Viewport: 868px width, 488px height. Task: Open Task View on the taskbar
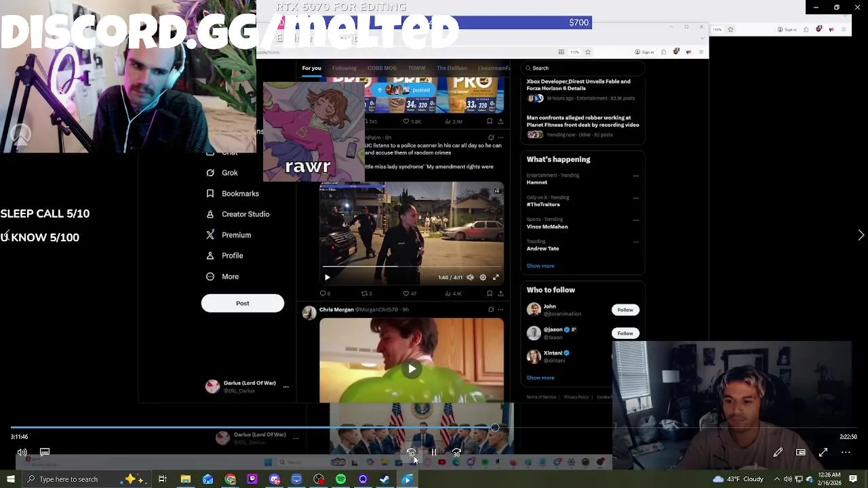163,479
